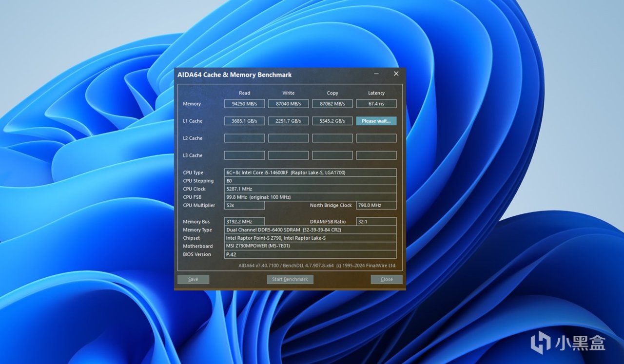The height and width of the screenshot is (364, 624).
Task: Click the Latency column header
Action: tap(376, 93)
